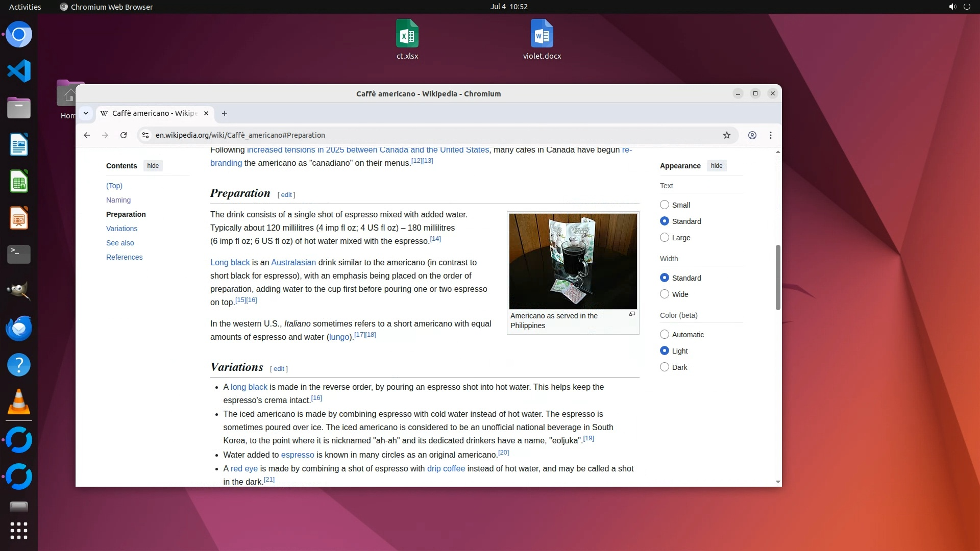Image resolution: width=980 pixels, height=551 pixels.
Task: Hide the Appearance panel
Action: coord(717,166)
